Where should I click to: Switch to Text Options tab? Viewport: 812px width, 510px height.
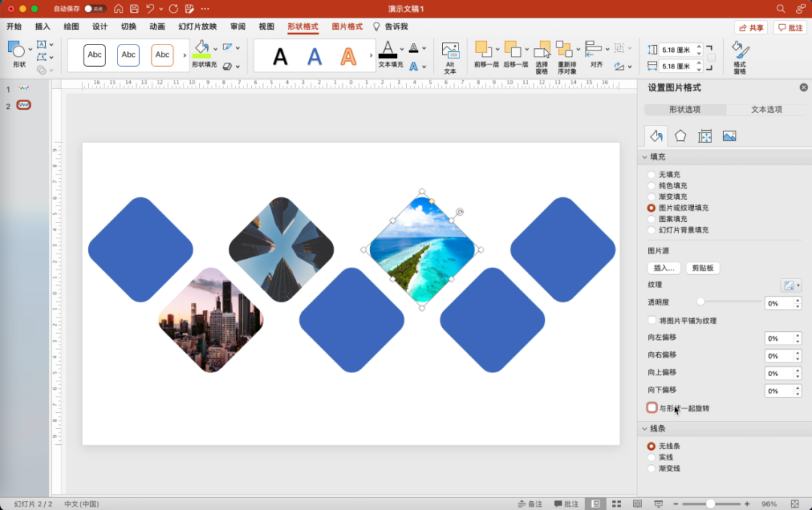766,110
